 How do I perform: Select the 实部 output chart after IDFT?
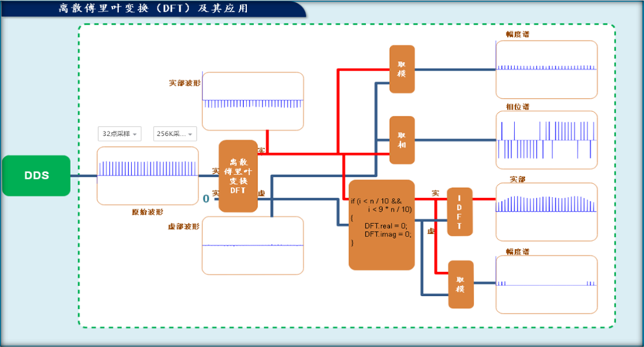pyautogui.click(x=546, y=208)
